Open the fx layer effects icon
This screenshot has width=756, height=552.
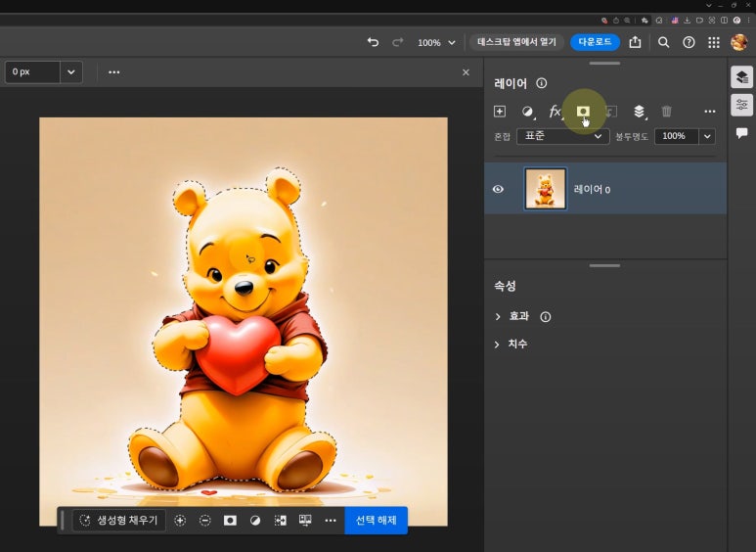click(x=556, y=112)
